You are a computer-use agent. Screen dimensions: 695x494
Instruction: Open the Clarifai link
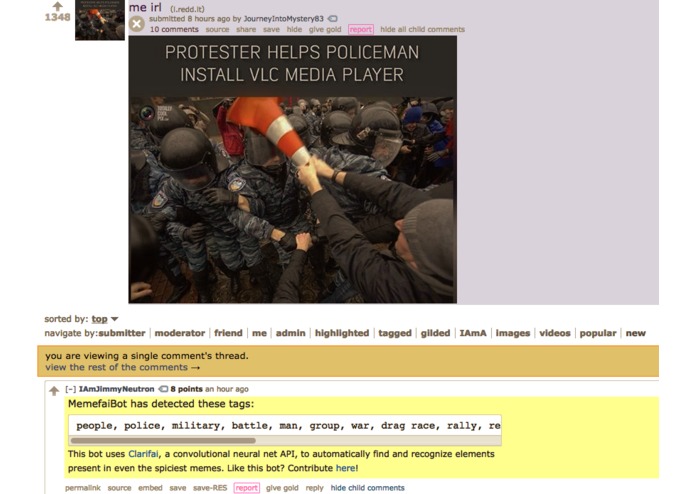pyautogui.click(x=143, y=454)
